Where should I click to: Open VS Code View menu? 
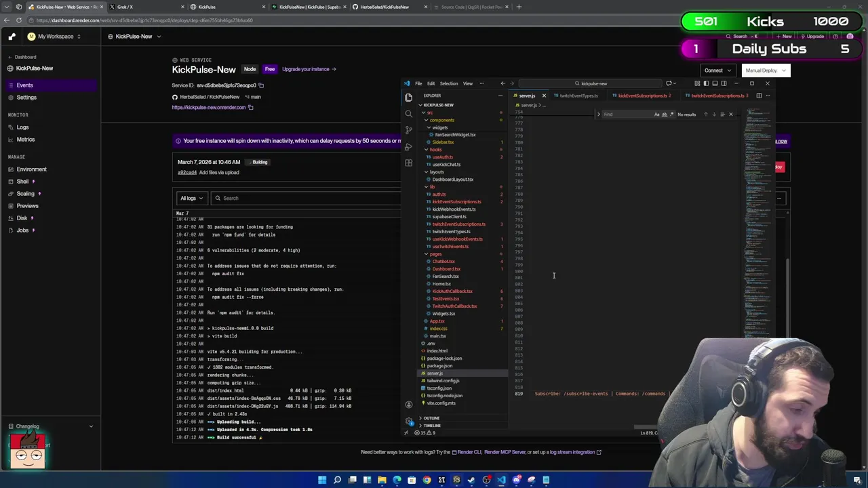pyautogui.click(x=468, y=83)
